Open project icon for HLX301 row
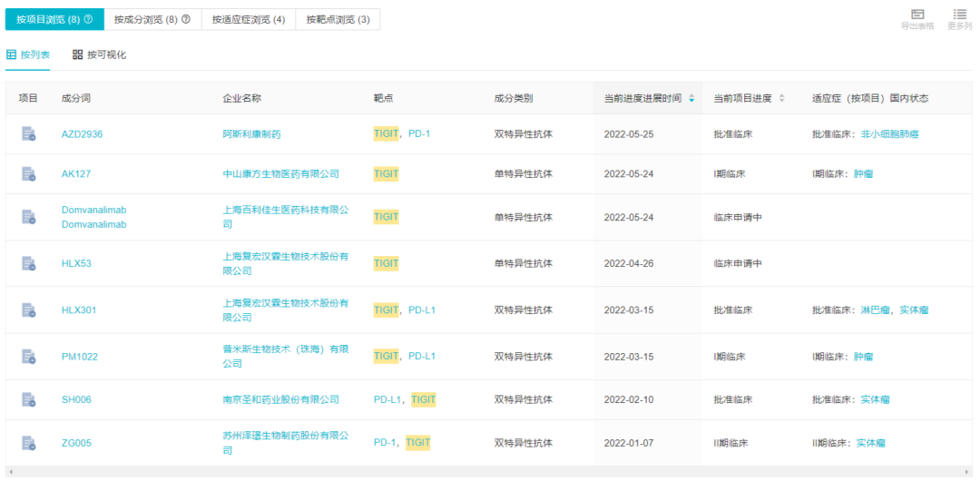Viewport: 980px width, 481px height. (29, 309)
